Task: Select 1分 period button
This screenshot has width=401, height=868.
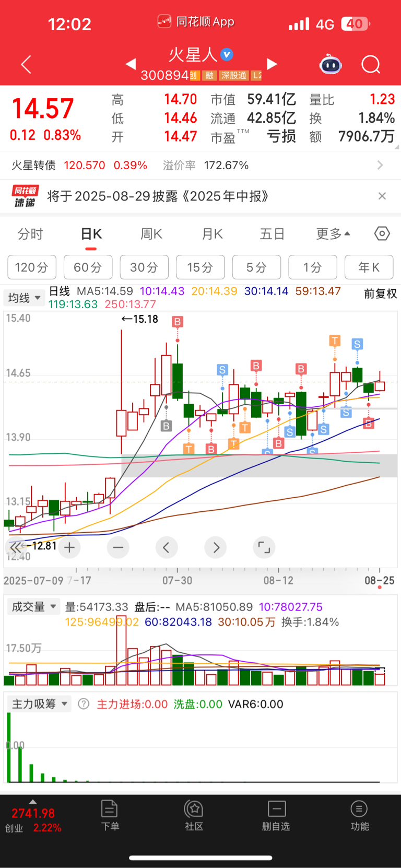Action: coord(313,267)
